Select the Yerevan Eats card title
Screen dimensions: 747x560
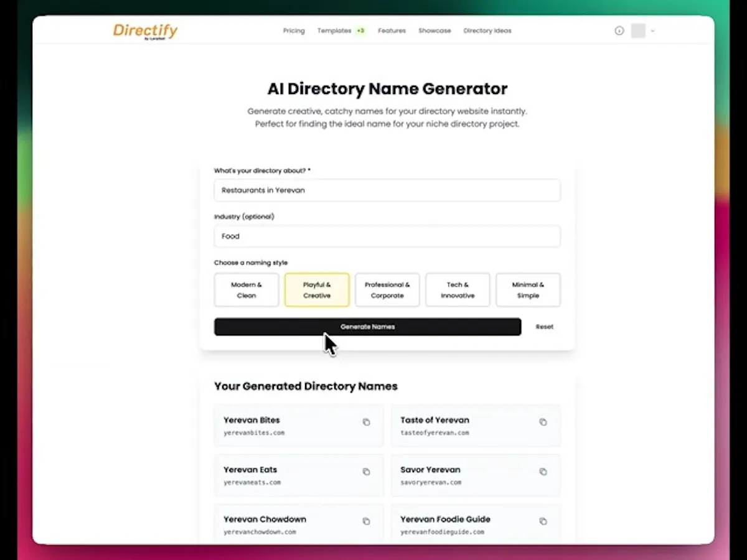[x=250, y=470]
